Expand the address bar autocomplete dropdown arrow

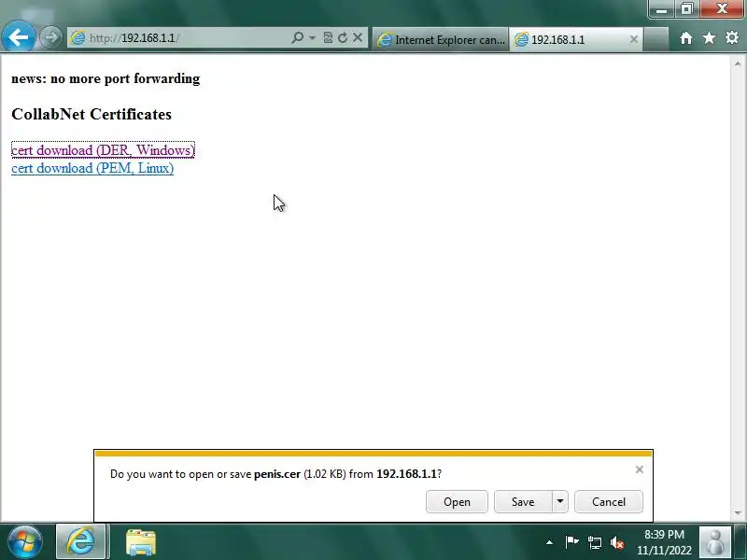pyautogui.click(x=312, y=37)
